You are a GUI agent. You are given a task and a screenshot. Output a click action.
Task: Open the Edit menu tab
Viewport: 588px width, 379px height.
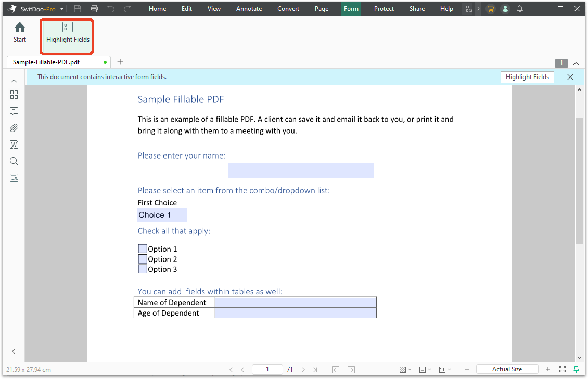tap(187, 9)
